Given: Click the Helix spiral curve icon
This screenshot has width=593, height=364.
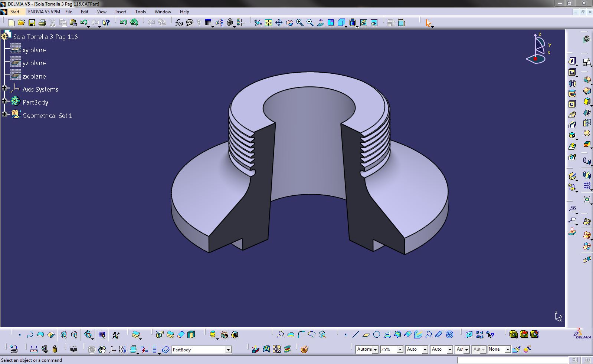Looking at the screenshot, I should (x=449, y=335).
